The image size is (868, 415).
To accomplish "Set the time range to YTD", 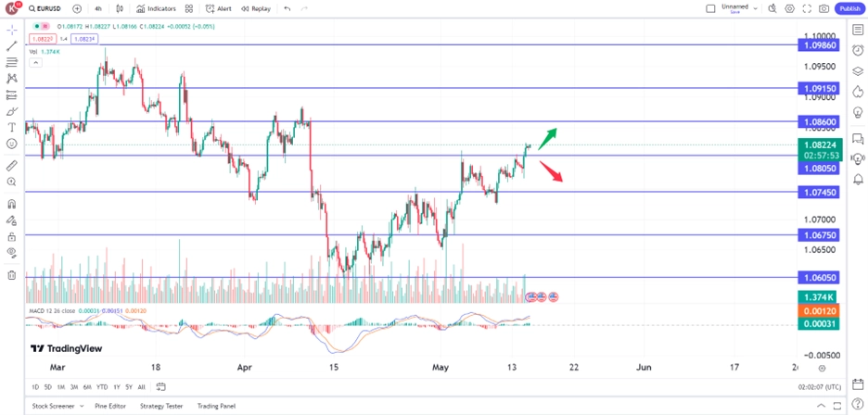I will pos(102,387).
